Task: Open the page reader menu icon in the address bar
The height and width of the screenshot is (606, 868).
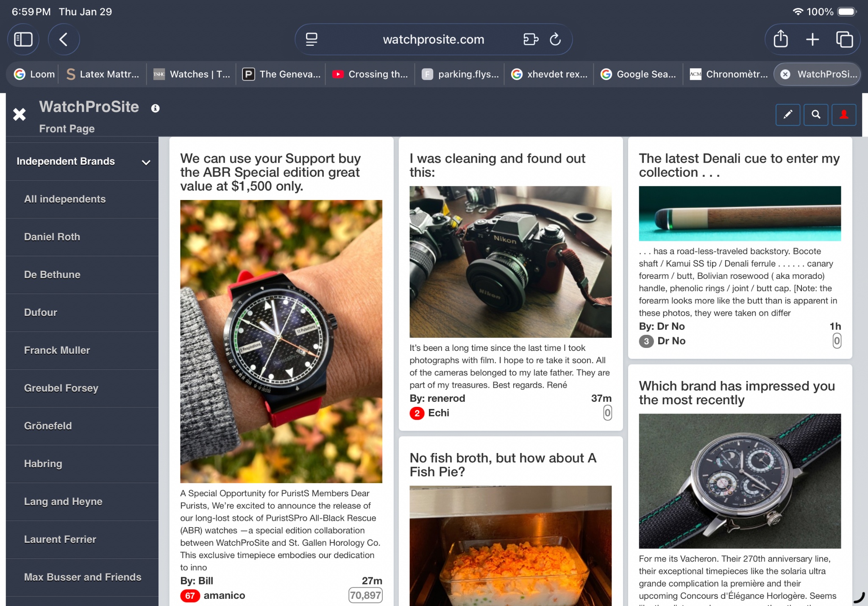Action: (312, 39)
